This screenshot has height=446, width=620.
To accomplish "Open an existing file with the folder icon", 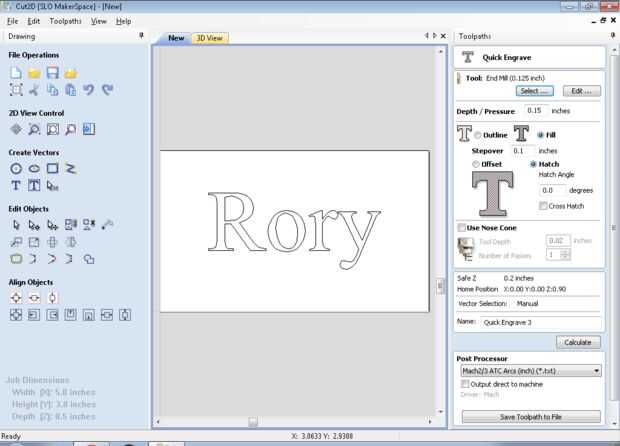I will pyautogui.click(x=34, y=73).
